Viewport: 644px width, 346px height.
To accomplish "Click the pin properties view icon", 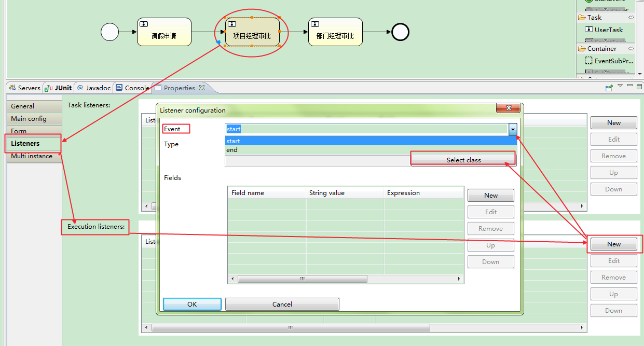I will pos(609,88).
